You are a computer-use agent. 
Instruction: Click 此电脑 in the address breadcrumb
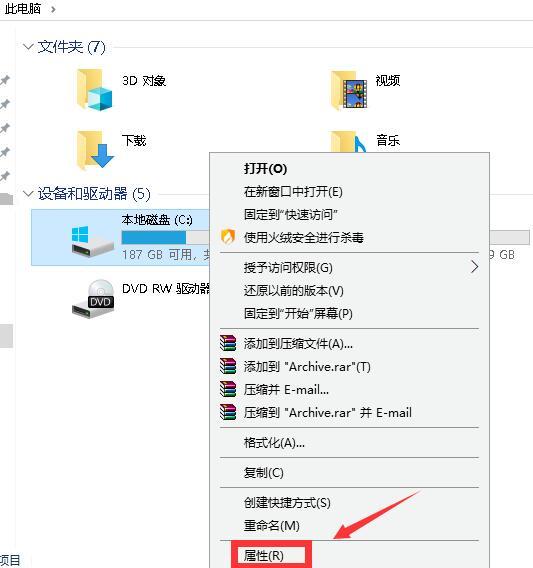coord(22,9)
